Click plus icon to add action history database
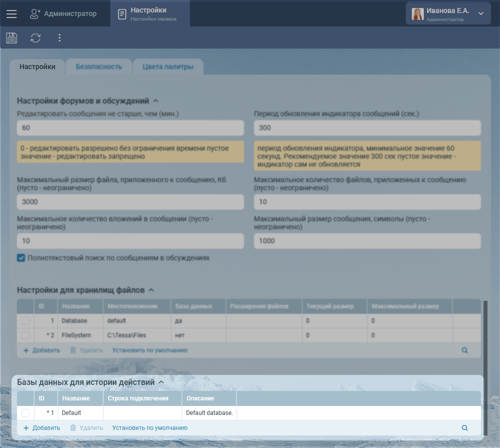The height and width of the screenshot is (448, 500). pos(26,428)
